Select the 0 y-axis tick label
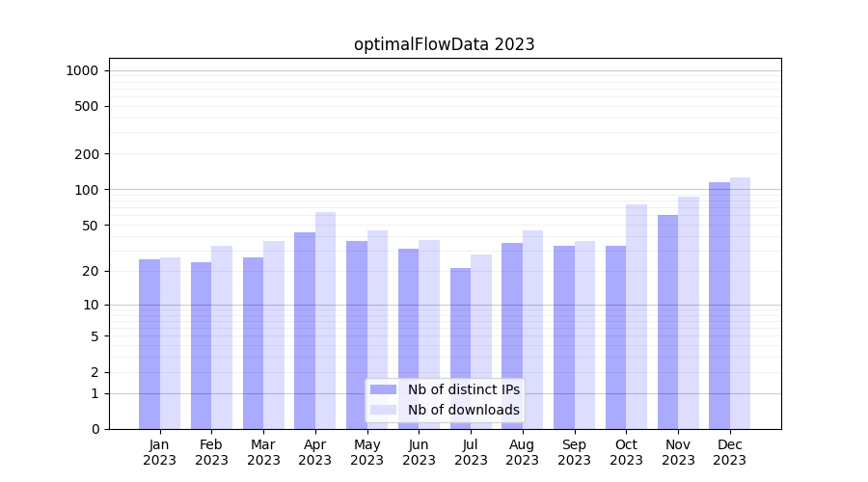 click(95, 429)
